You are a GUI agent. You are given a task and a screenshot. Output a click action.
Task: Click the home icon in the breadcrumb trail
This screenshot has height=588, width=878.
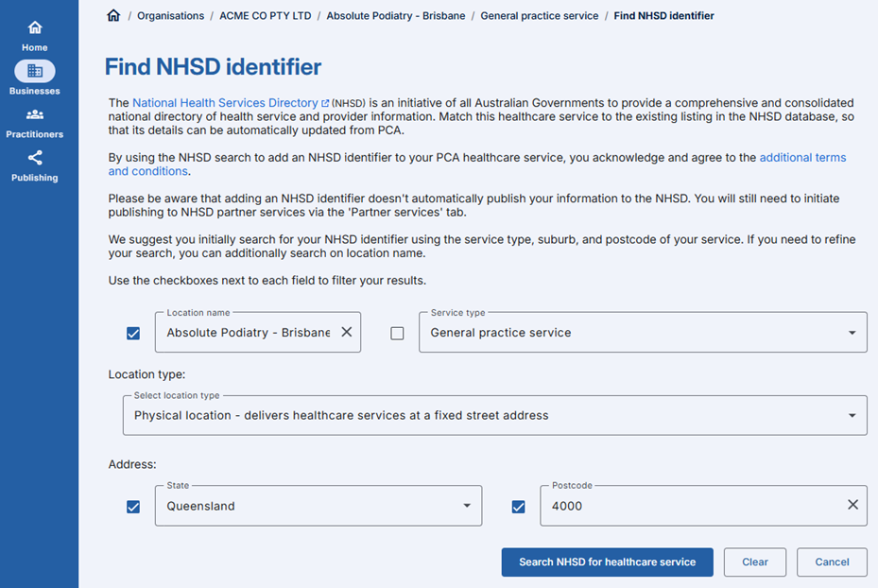(x=112, y=15)
